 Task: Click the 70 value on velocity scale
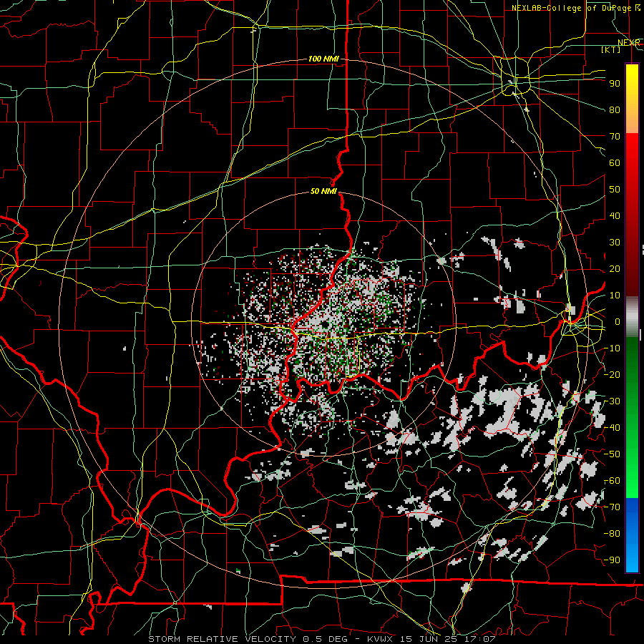click(x=615, y=137)
